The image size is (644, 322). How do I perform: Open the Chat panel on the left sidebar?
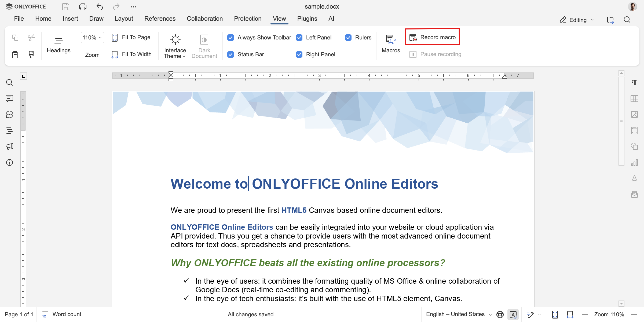click(x=10, y=115)
